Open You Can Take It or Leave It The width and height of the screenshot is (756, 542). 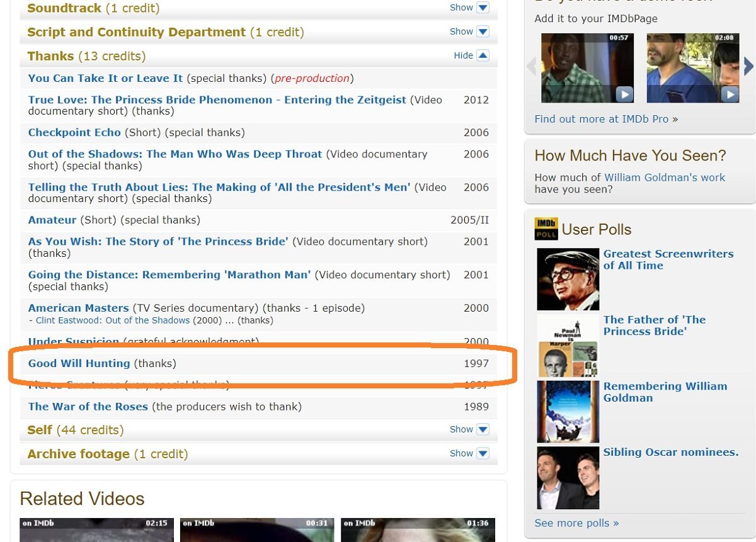pyautogui.click(x=105, y=78)
